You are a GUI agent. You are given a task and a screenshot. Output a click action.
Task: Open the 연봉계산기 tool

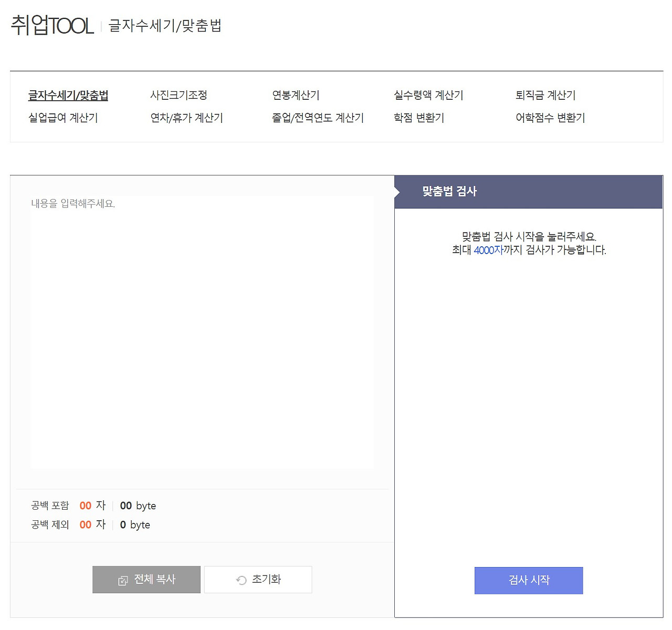click(x=296, y=95)
